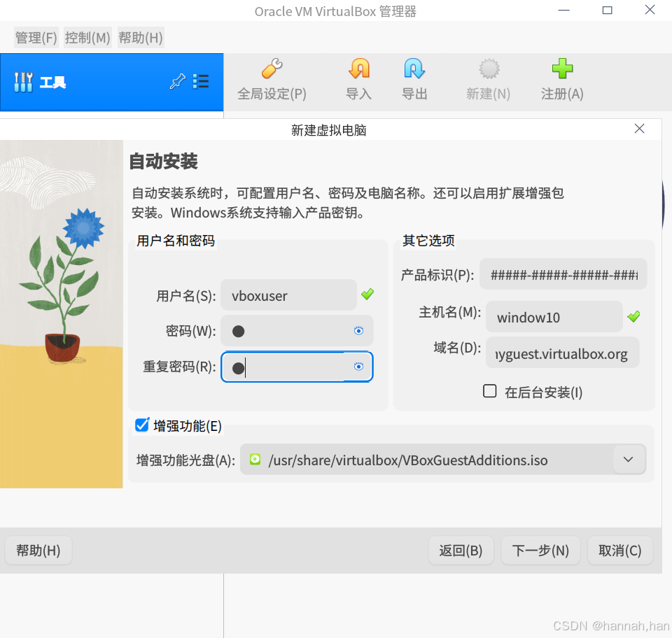Open the 帮助(H) menu in menu bar
Image resolution: width=672 pixels, height=638 pixels.
click(x=141, y=38)
